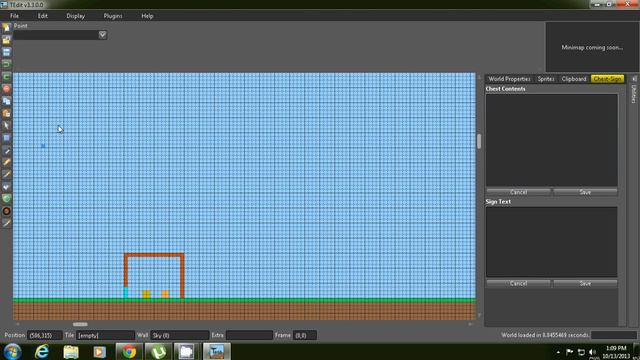640x360 pixels.
Task: Select the Picker eyedropper tool
Action: 6,150
